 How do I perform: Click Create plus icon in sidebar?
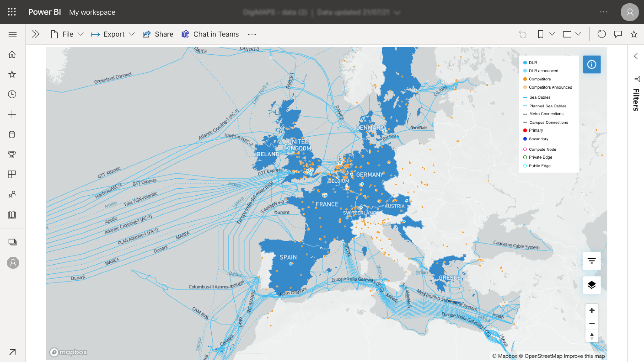[x=12, y=114]
